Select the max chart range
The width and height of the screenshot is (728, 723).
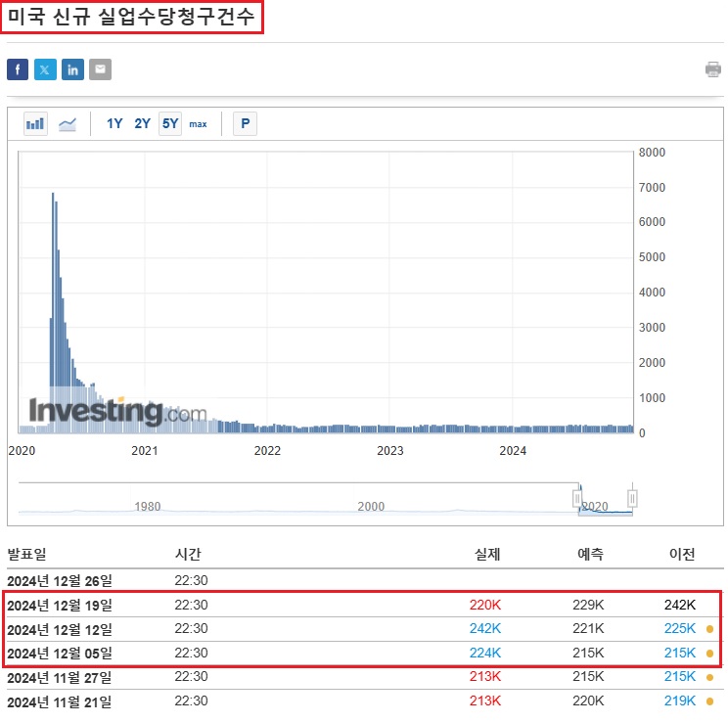[199, 124]
